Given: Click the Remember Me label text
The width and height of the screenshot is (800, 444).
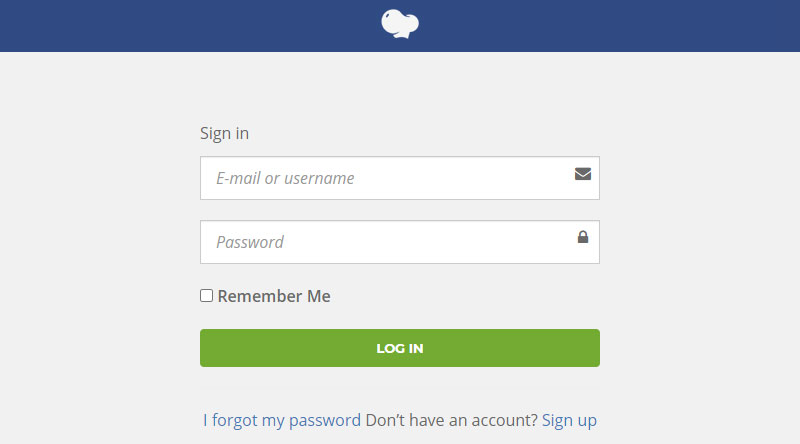Looking at the screenshot, I should 274,296.
